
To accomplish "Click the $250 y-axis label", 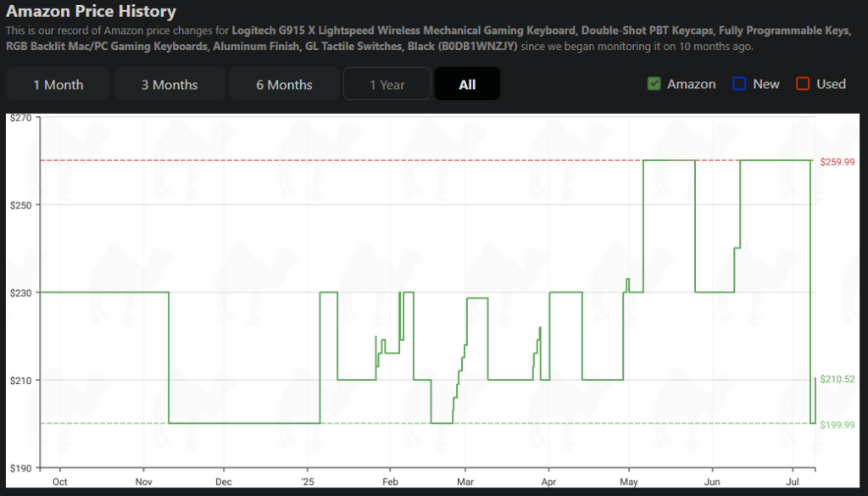I will click(21, 205).
